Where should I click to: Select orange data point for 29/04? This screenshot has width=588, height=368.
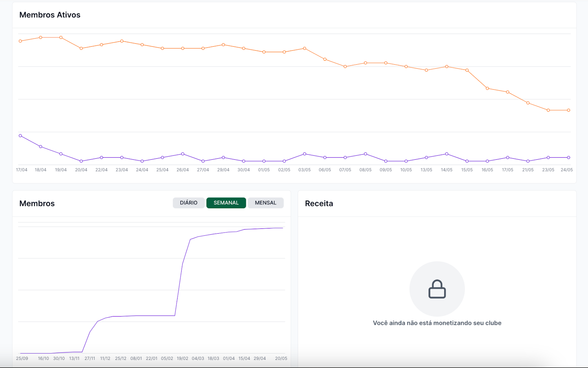pyautogui.click(x=223, y=45)
